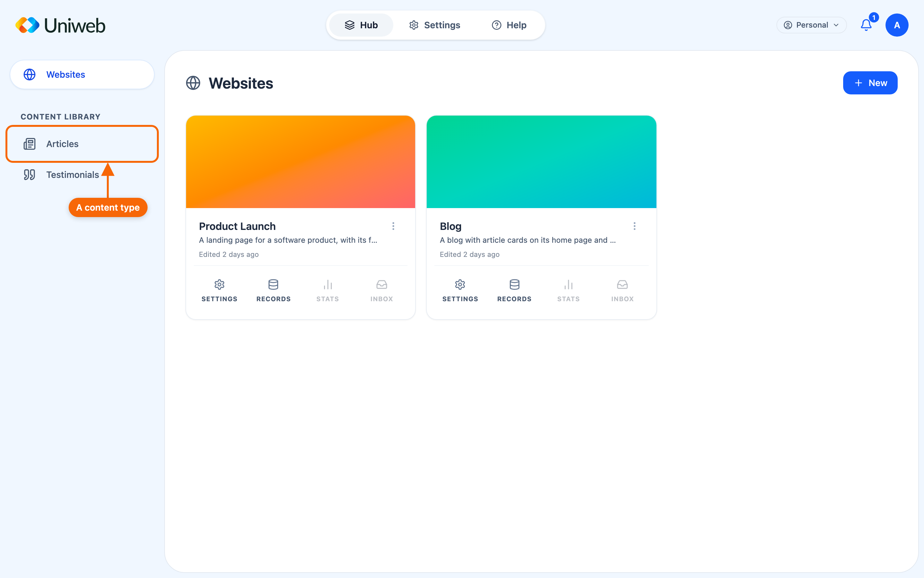Open Articles content type
Image resolution: width=924 pixels, height=578 pixels.
(82, 144)
